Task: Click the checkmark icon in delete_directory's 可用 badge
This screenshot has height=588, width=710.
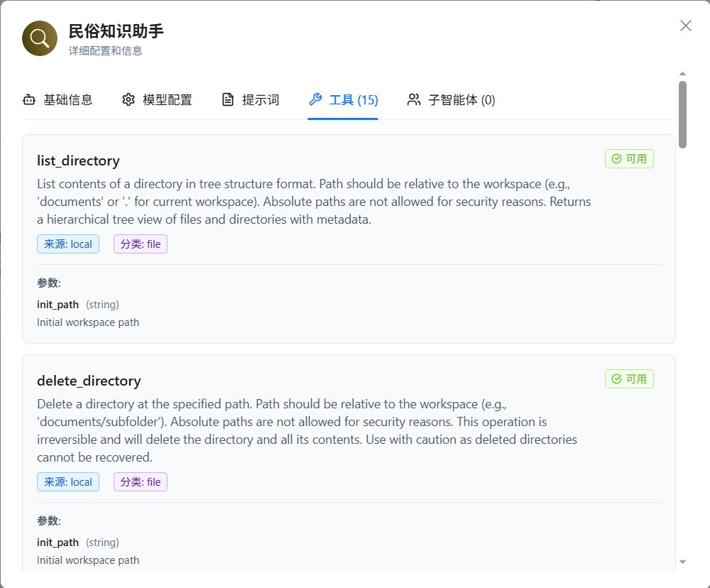Action: point(617,379)
